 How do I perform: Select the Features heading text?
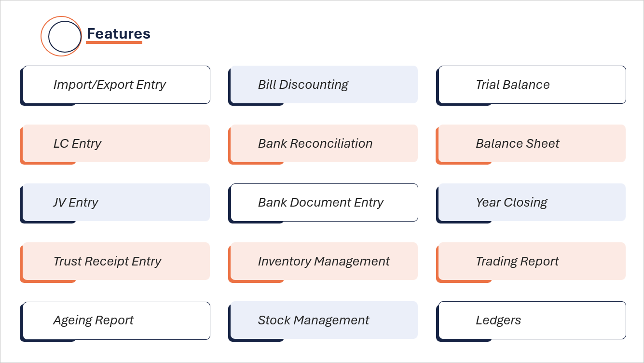[119, 34]
